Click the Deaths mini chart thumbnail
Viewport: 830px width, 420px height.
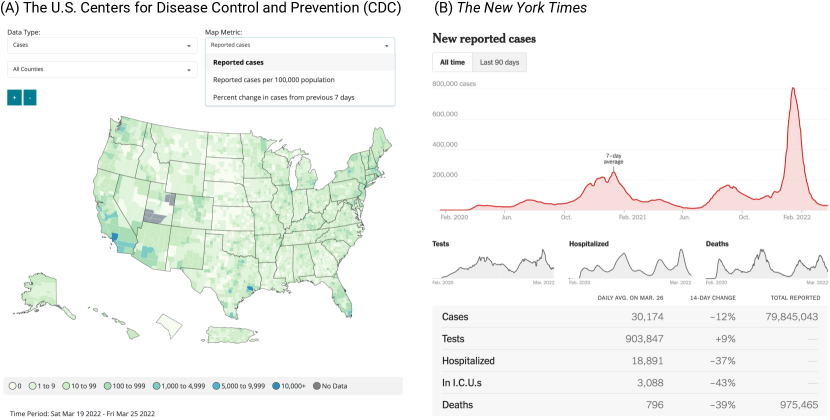(767, 264)
